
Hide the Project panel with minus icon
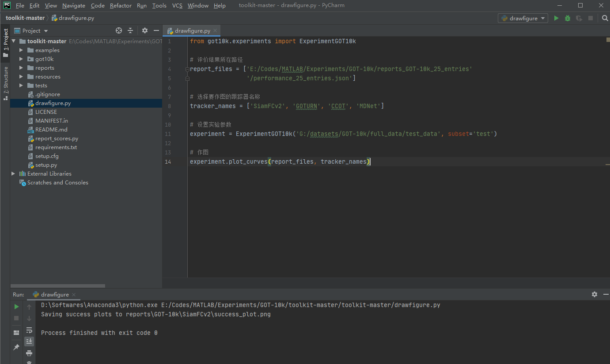(156, 30)
